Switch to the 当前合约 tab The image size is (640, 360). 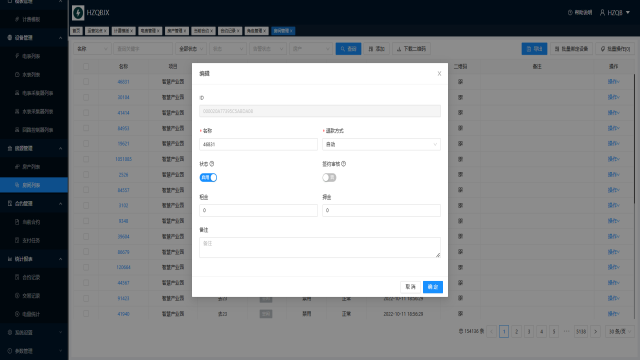203,31
